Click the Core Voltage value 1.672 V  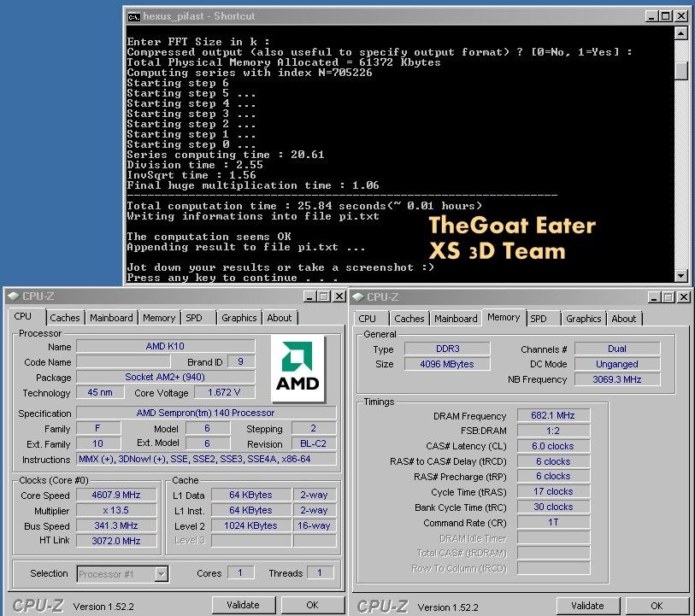(225, 392)
